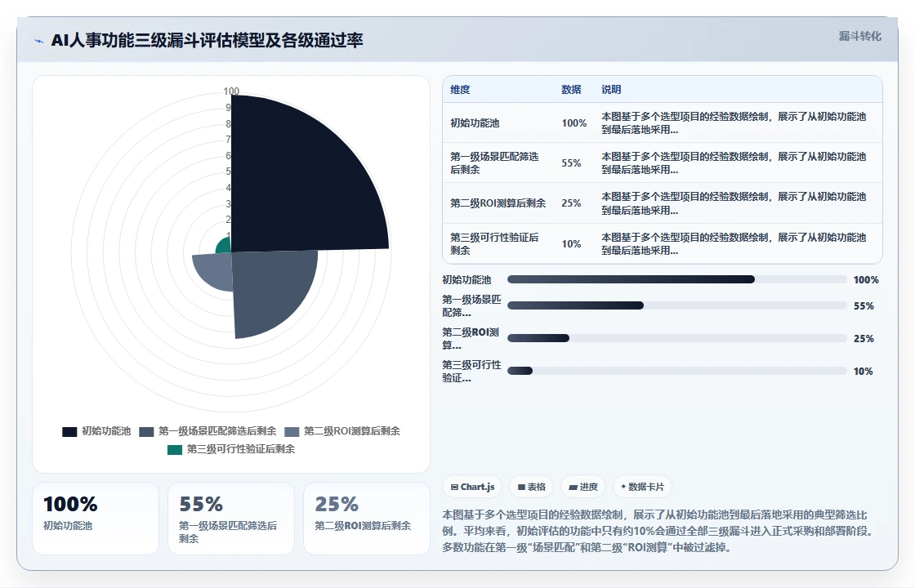Click the 数据卡片 chip
Viewport: 915px width, 588px height.
coord(642,487)
